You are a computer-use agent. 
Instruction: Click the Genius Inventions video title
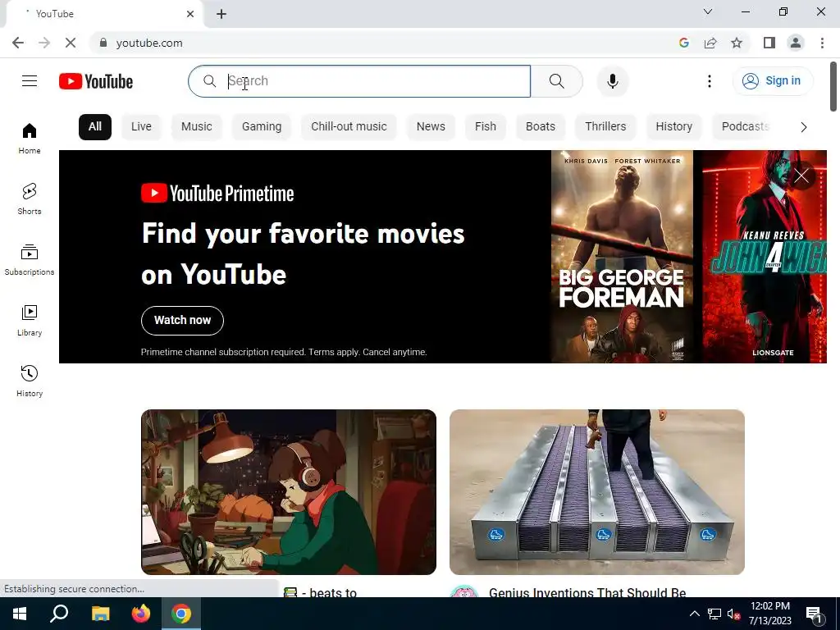587,592
